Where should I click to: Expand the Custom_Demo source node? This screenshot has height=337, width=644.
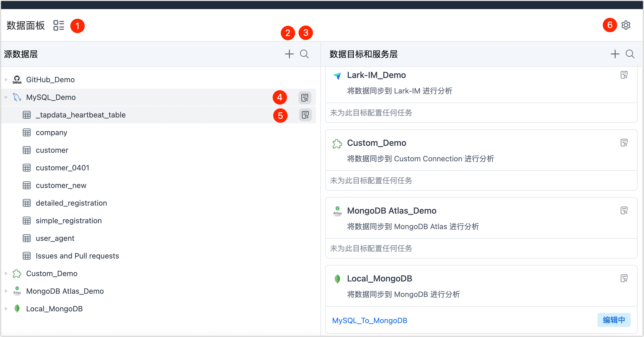[x=6, y=273]
